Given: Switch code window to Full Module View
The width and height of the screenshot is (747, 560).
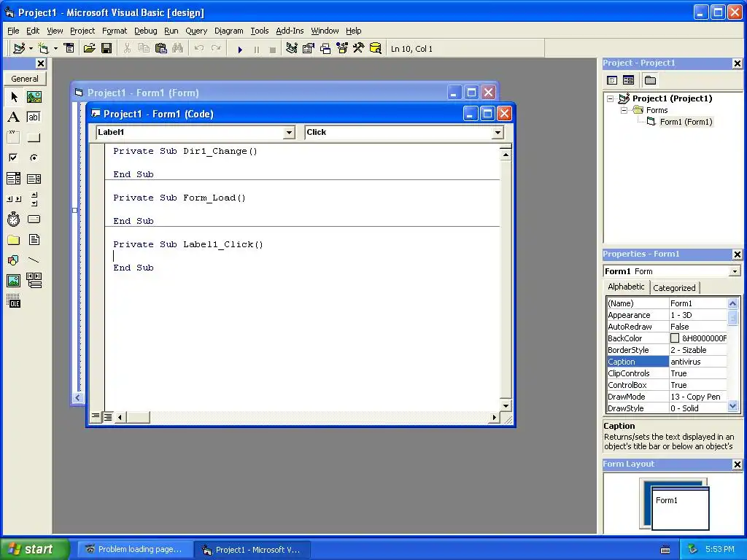Looking at the screenshot, I should click(108, 417).
